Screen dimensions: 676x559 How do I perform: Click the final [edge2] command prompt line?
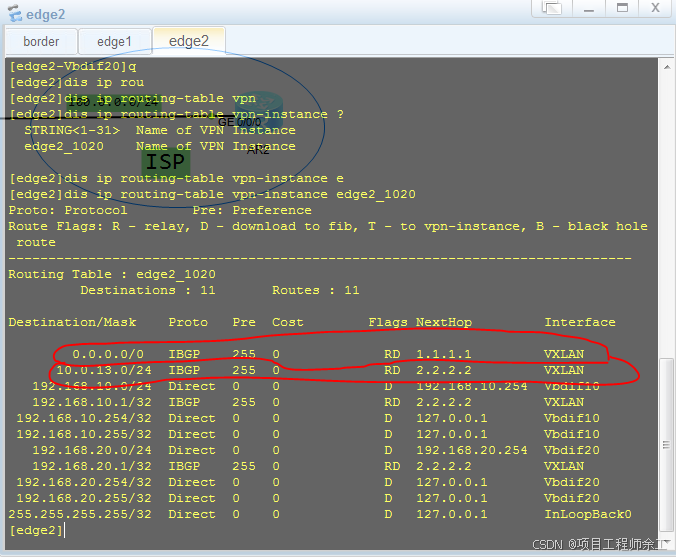36,530
